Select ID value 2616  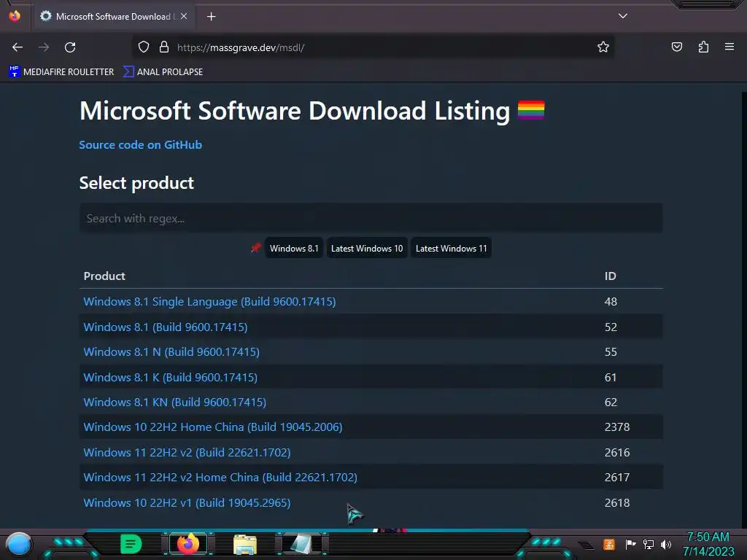pos(617,452)
